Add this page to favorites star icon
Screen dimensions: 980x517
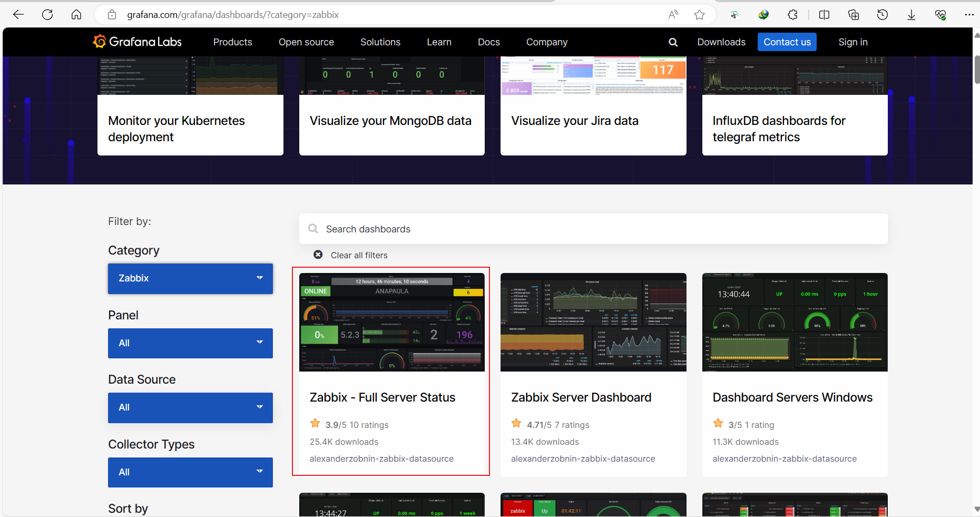coord(700,15)
